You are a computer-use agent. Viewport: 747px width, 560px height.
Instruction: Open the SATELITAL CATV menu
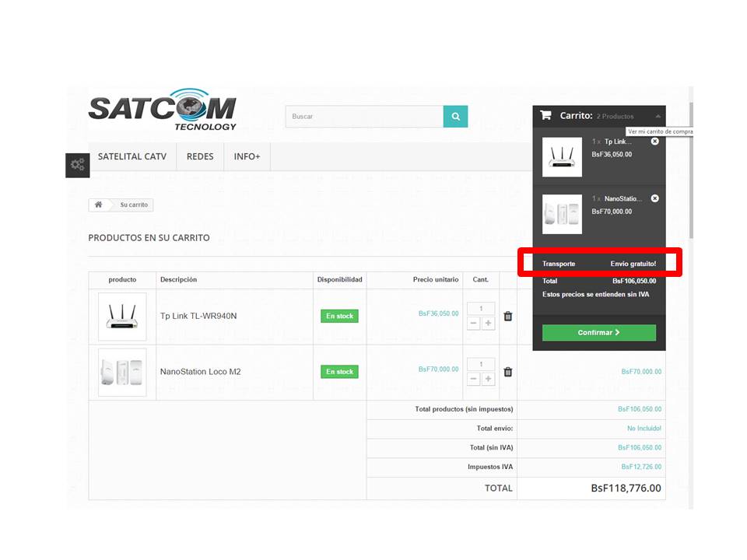(132, 156)
